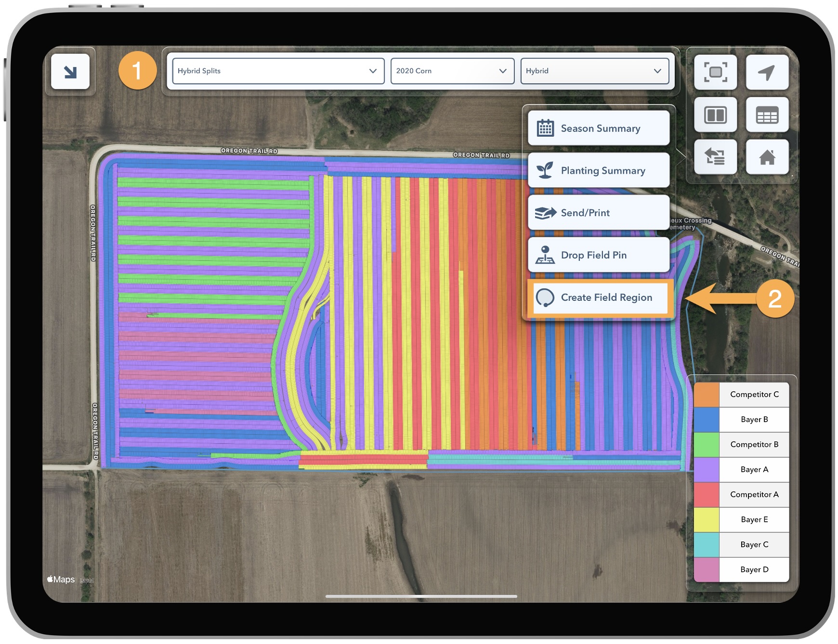Screen dimensions: 838x644
Task: Select the yellow Bayer E legend swatch
Action: (x=707, y=520)
